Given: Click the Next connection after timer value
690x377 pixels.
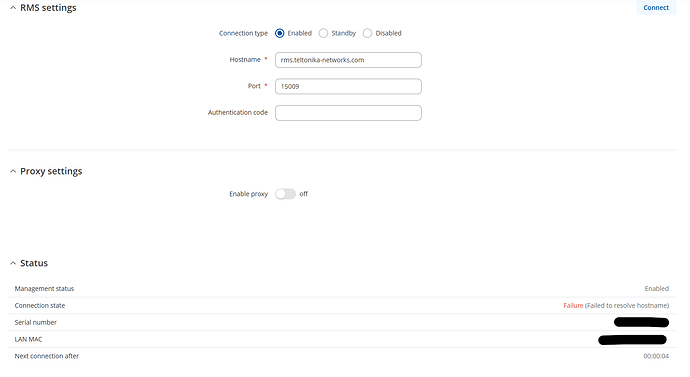Looking at the screenshot, I should pyautogui.click(x=656, y=356).
